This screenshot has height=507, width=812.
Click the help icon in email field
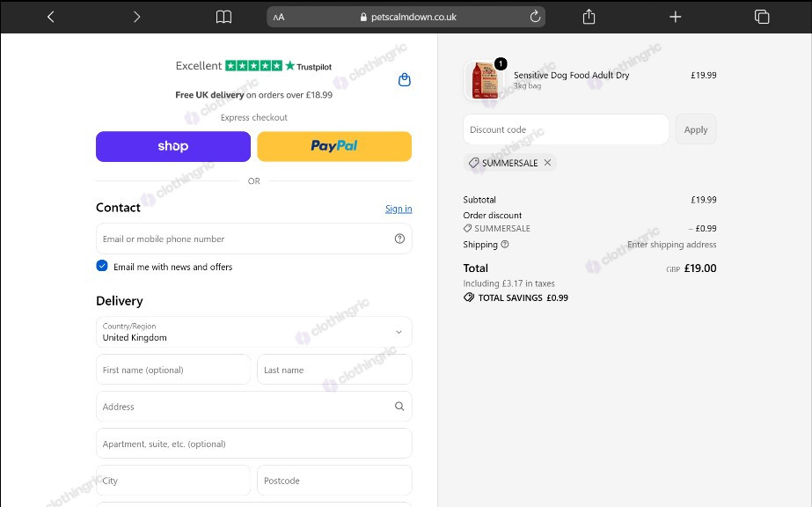(399, 239)
